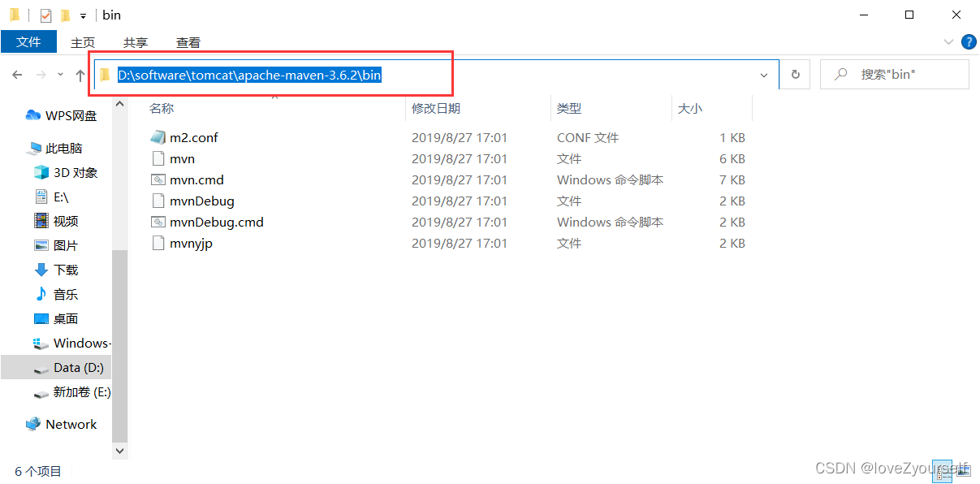Open the 共享 ribbon tab
The image size is (980, 484).
coord(136,42)
